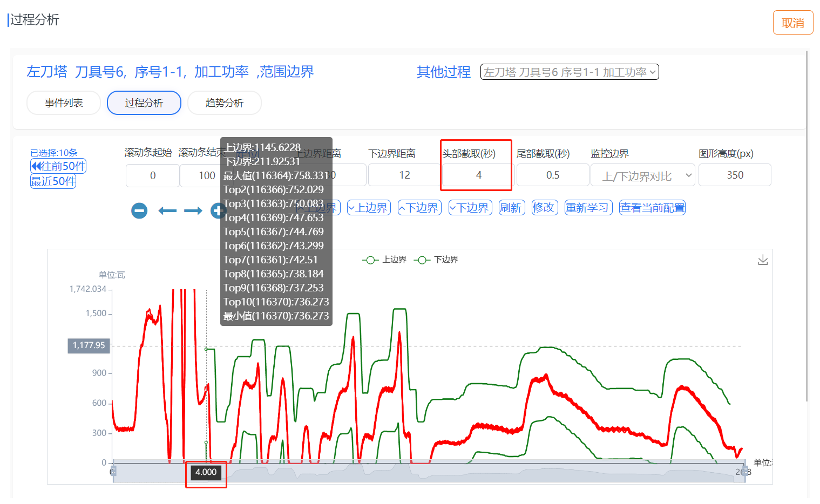Load 往前50件 earlier records

tap(58, 166)
